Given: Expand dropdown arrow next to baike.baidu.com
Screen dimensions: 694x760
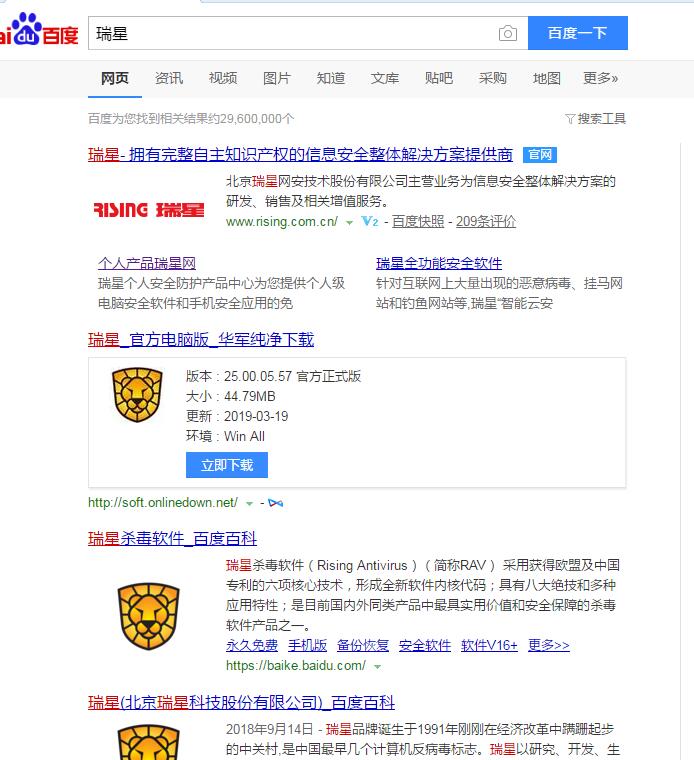Looking at the screenshot, I should pos(378,667).
